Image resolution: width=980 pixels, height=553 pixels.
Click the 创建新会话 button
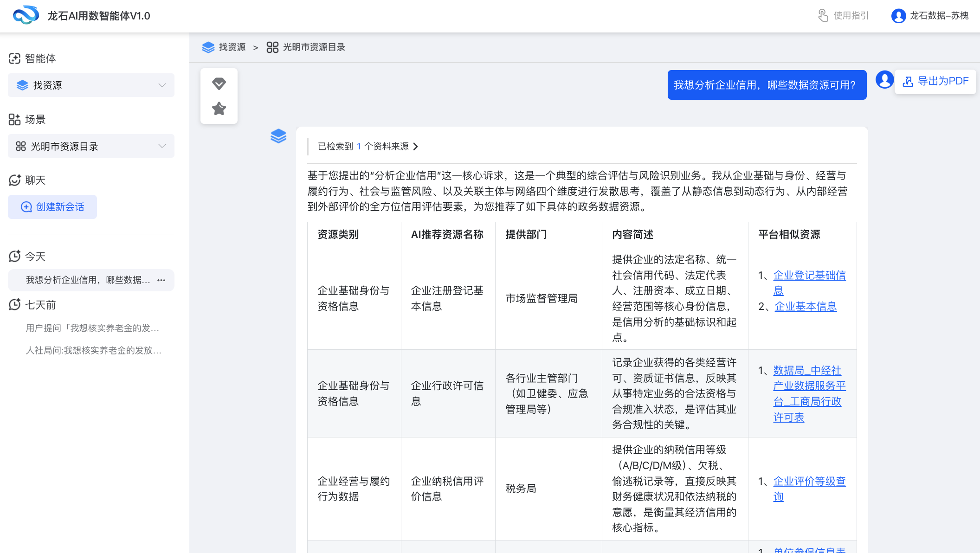click(52, 207)
